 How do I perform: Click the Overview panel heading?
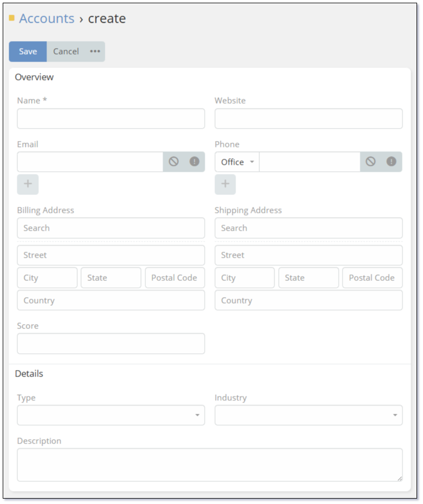35,77
